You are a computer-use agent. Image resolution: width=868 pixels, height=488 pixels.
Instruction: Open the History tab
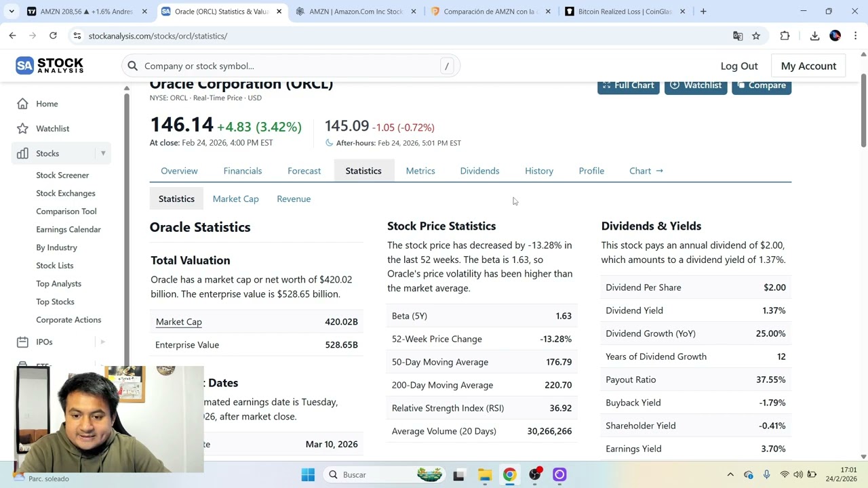click(x=539, y=171)
